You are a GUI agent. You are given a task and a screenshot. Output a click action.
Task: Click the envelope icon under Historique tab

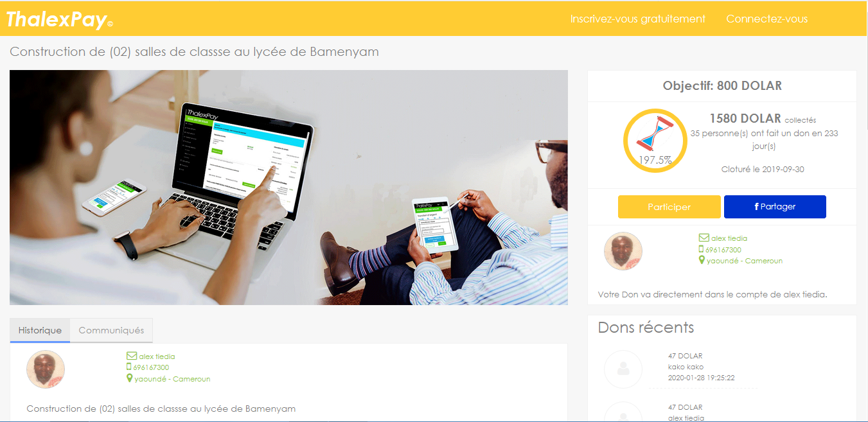132,356
